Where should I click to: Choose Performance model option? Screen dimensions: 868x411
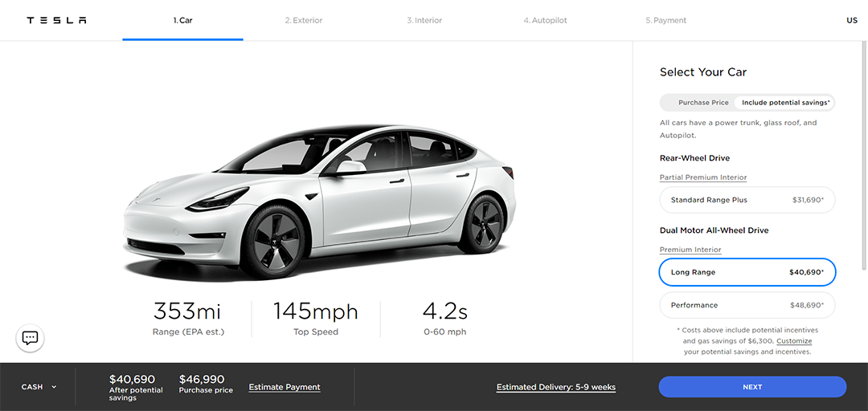pos(747,305)
